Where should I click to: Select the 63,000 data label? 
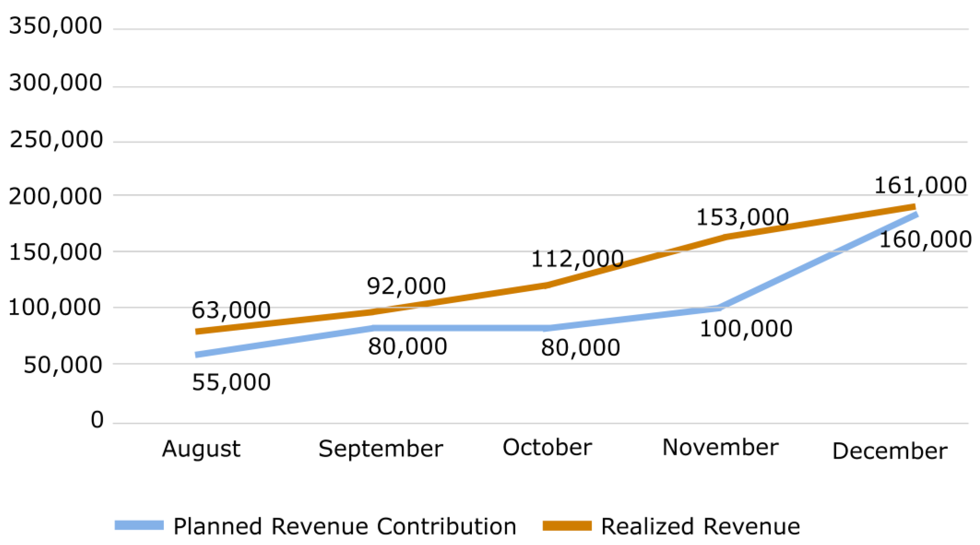click(231, 310)
